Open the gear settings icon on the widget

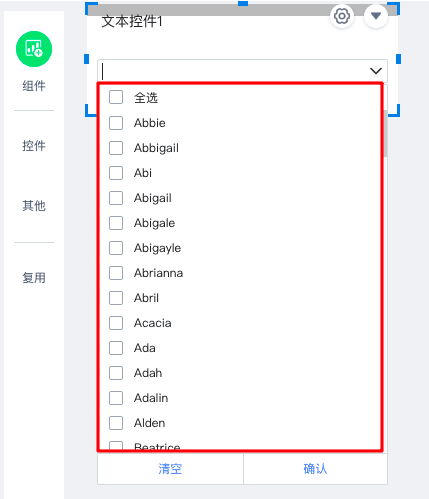click(342, 16)
